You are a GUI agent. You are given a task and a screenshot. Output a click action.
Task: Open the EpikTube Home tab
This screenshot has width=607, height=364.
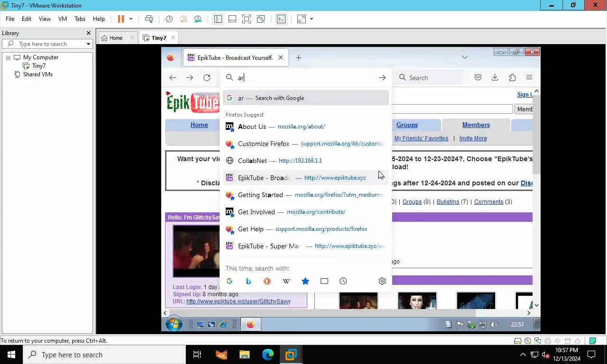click(x=199, y=125)
